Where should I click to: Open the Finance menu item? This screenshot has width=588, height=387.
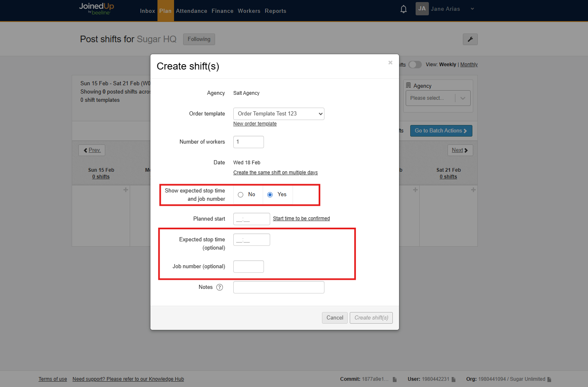[223, 11]
